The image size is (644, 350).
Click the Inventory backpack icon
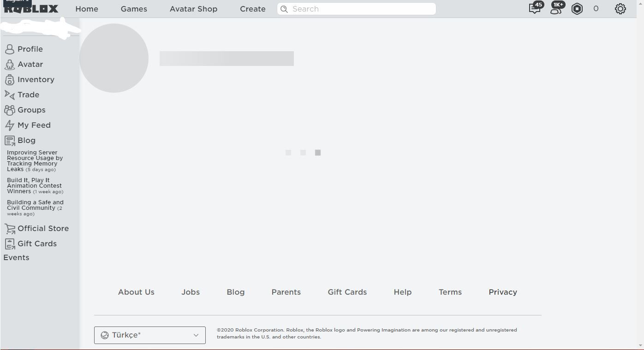(9, 80)
